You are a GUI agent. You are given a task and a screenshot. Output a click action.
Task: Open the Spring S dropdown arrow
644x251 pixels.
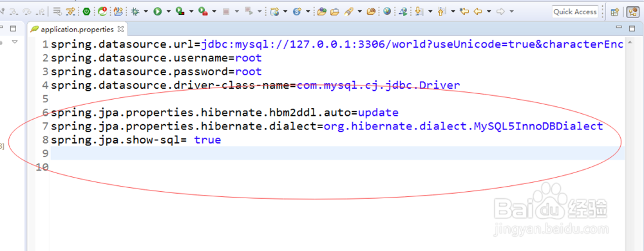tap(308, 12)
